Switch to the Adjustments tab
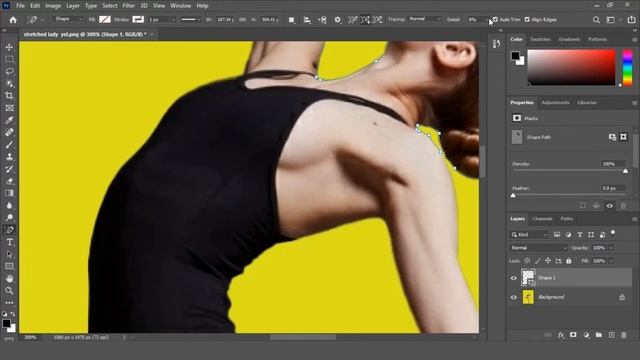 (555, 102)
